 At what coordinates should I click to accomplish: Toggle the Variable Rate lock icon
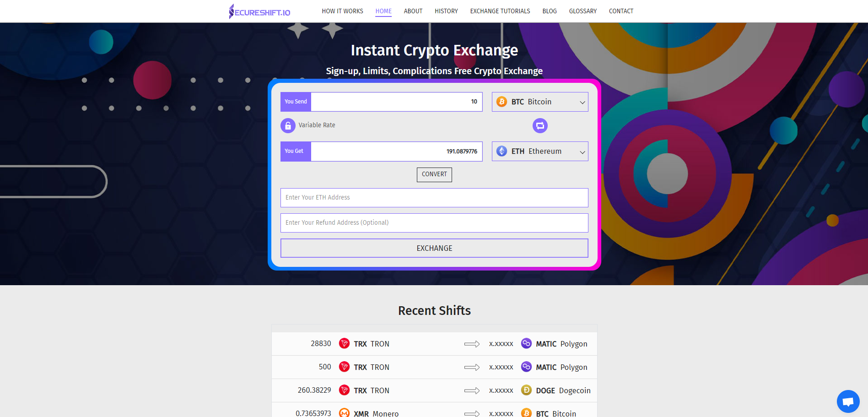(288, 125)
